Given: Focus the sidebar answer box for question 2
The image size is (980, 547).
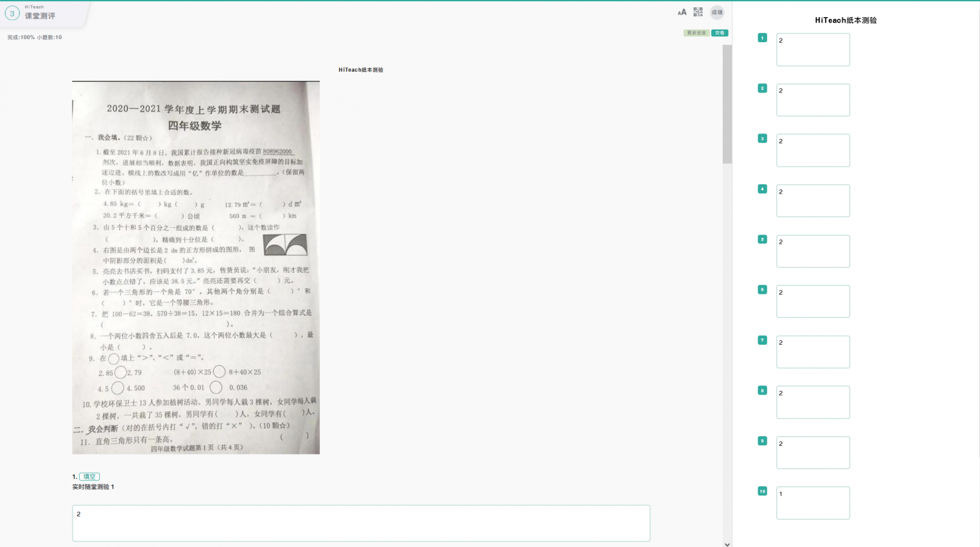Looking at the screenshot, I should point(813,100).
